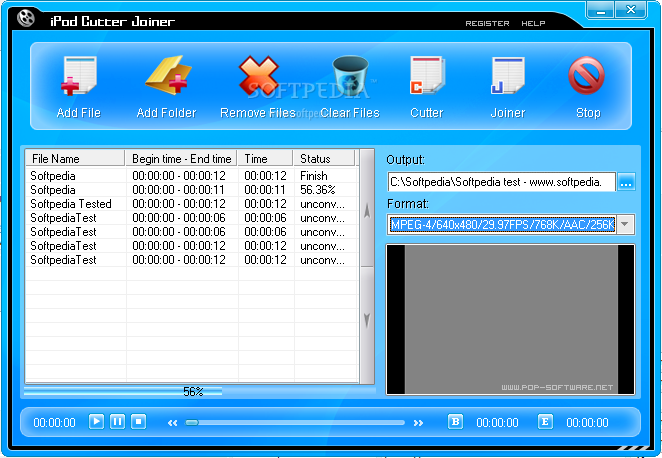Image resolution: width=662 pixels, height=458 pixels.
Task: Click the Time column header
Action: coord(265,159)
